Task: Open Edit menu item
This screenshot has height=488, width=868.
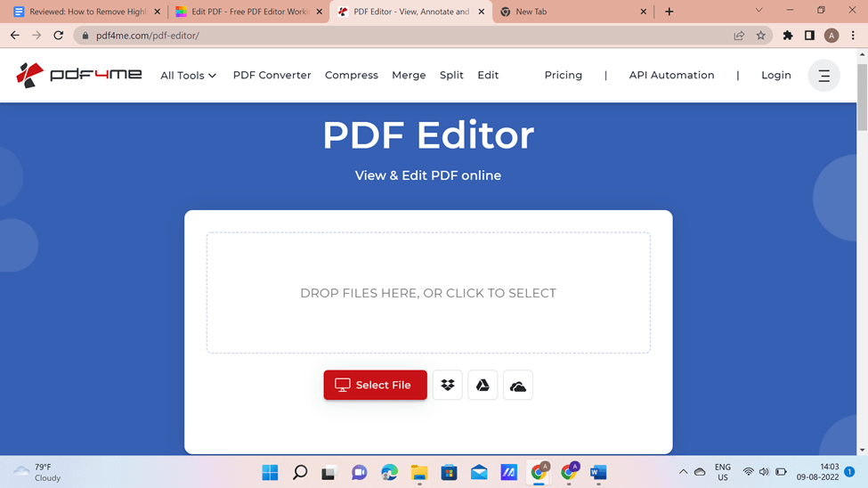Action: click(488, 75)
